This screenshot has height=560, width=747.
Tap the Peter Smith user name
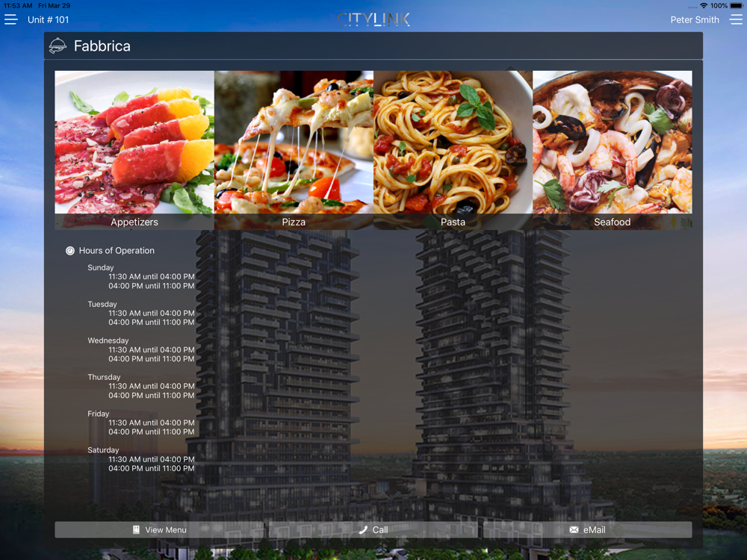click(695, 19)
